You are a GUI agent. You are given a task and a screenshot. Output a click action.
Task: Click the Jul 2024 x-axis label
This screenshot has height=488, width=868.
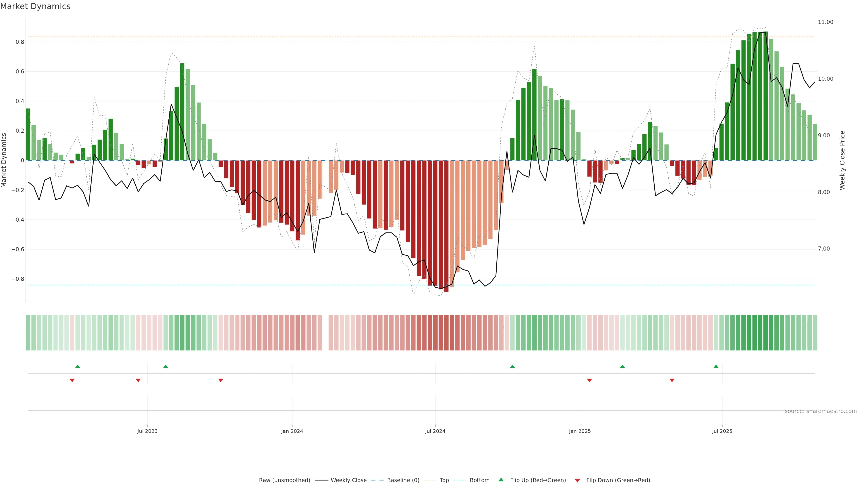[x=435, y=431]
